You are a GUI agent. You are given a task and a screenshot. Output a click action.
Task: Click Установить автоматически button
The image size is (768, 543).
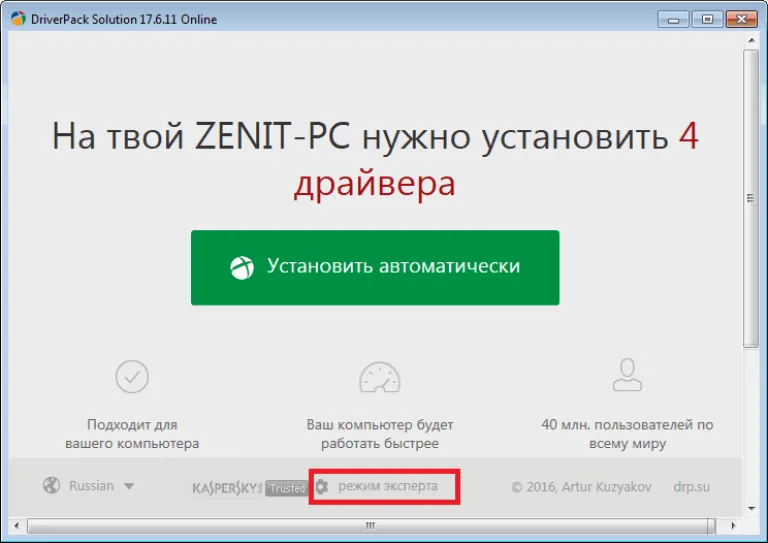point(375,267)
